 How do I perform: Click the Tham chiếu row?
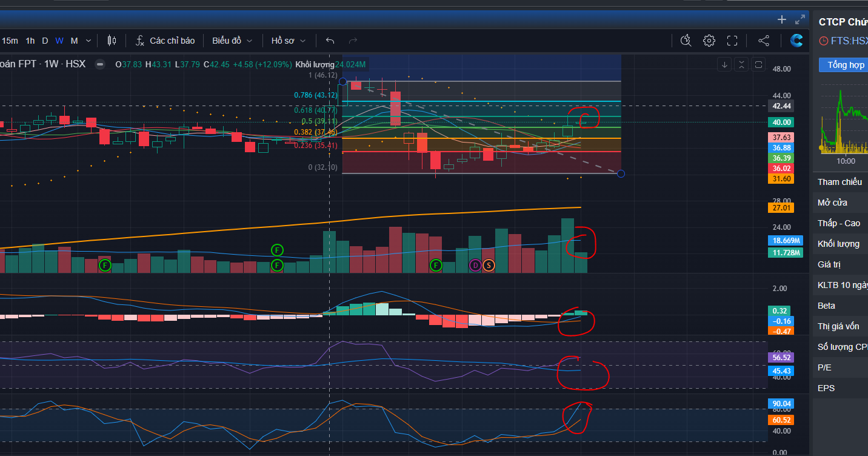point(840,182)
